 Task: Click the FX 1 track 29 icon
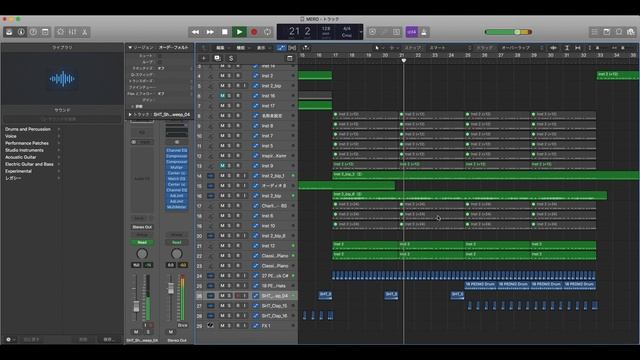tap(211, 326)
